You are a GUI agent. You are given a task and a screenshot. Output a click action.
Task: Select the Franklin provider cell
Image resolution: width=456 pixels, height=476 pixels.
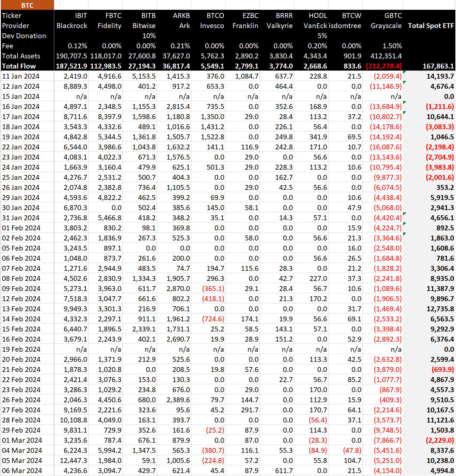click(x=245, y=26)
